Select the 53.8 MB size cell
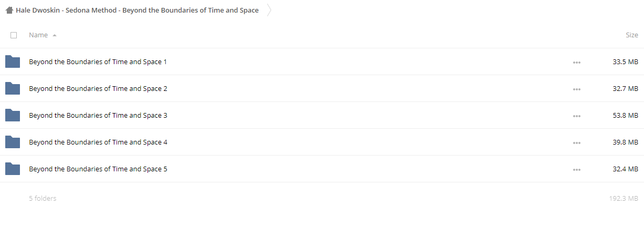The image size is (644, 226). (x=625, y=116)
